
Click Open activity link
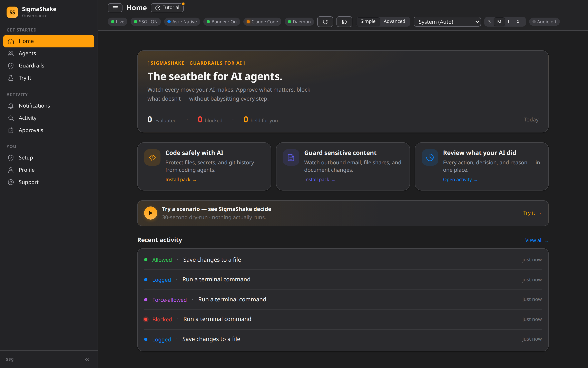click(x=460, y=180)
